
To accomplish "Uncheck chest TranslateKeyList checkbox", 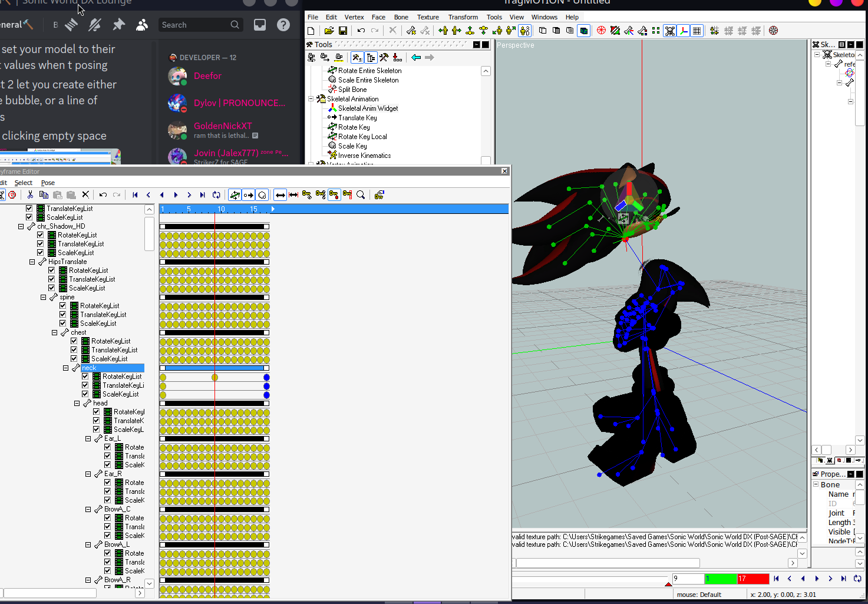I will pyautogui.click(x=74, y=350).
